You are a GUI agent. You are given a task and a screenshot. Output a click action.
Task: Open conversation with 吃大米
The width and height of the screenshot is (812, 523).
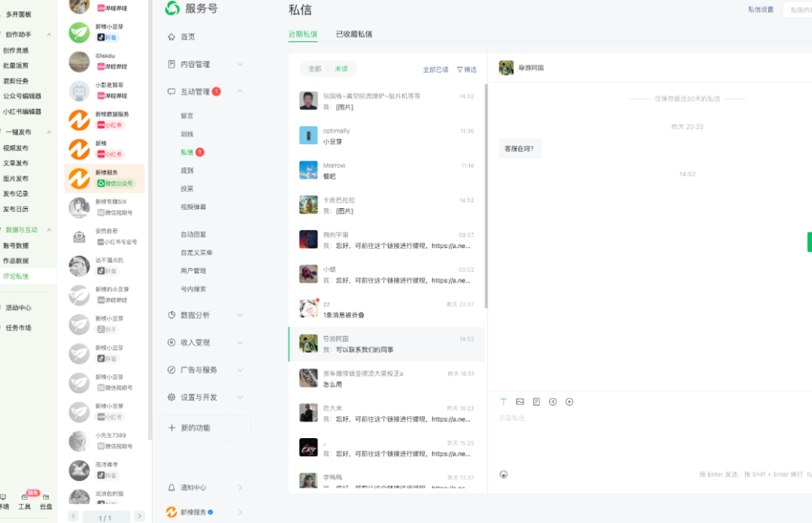pos(387,414)
